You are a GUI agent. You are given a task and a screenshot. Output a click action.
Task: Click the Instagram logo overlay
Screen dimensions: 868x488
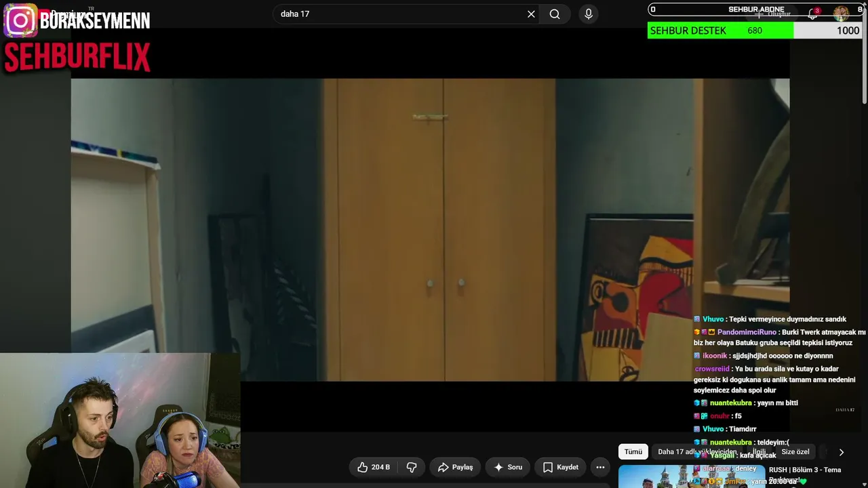[x=20, y=20]
